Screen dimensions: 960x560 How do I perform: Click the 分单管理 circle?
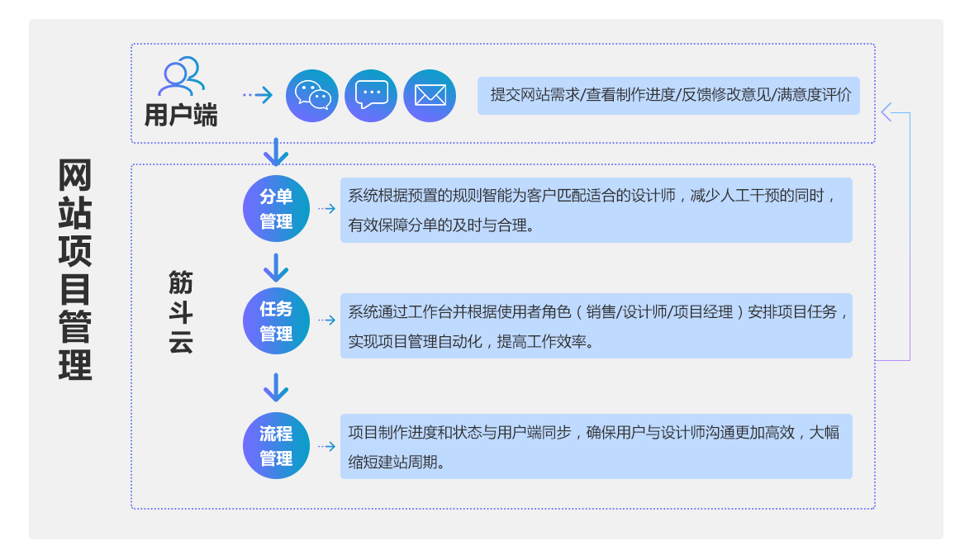click(276, 209)
